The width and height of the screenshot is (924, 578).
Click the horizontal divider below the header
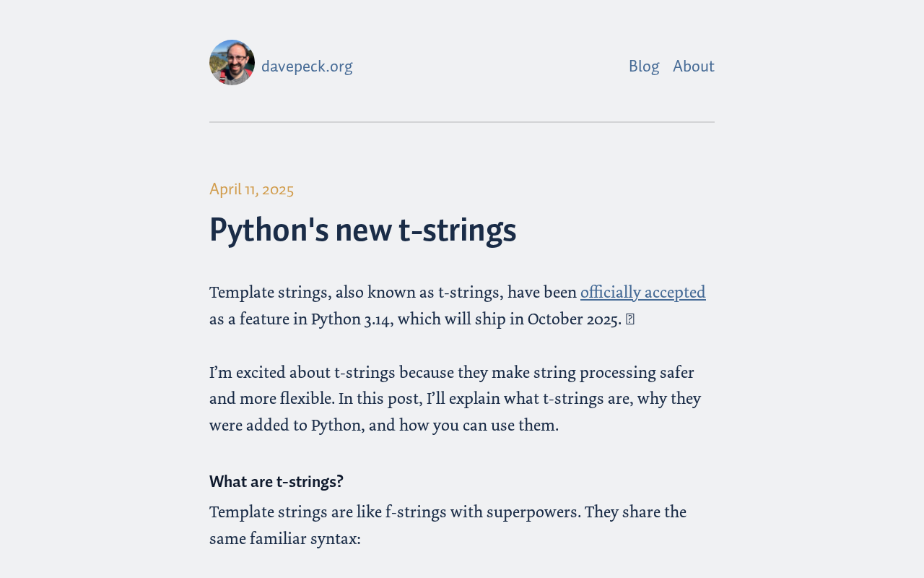[462, 122]
